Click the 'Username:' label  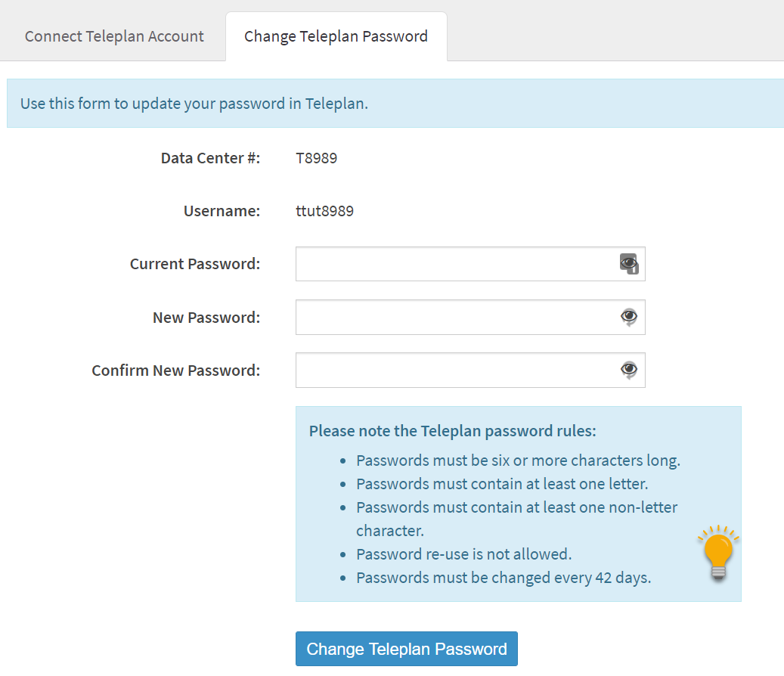[222, 211]
